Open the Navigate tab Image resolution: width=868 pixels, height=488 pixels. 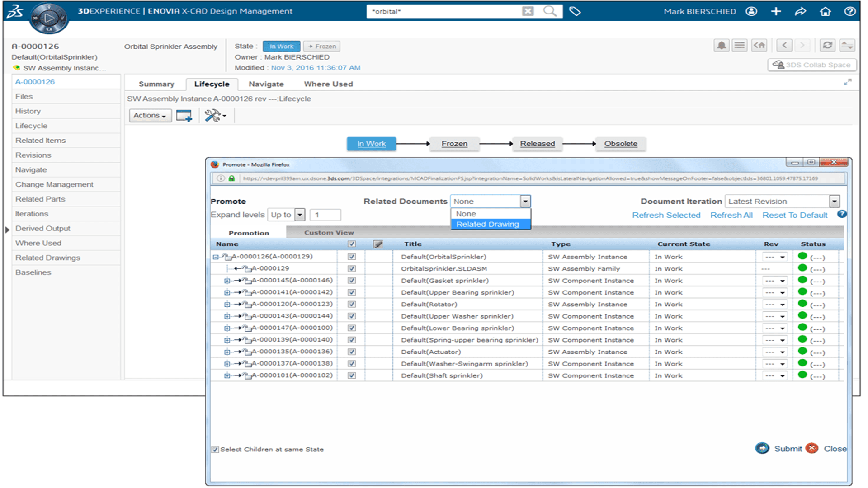tap(266, 84)
